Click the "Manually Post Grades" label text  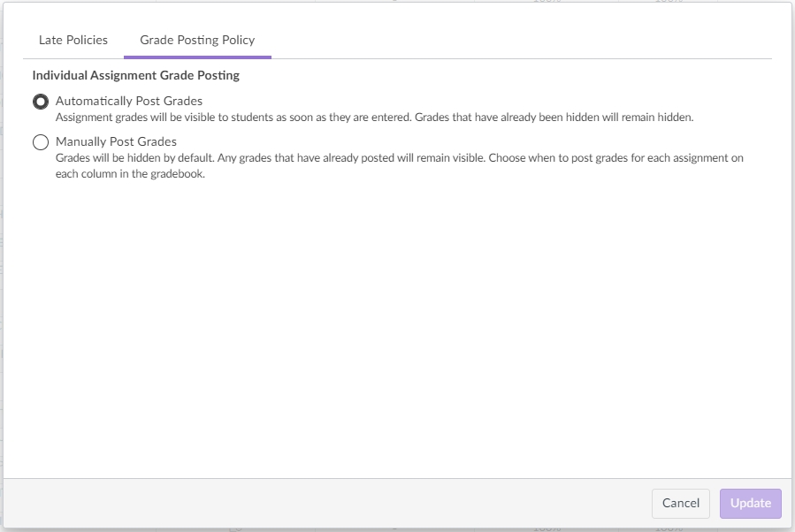pos(116,141)
